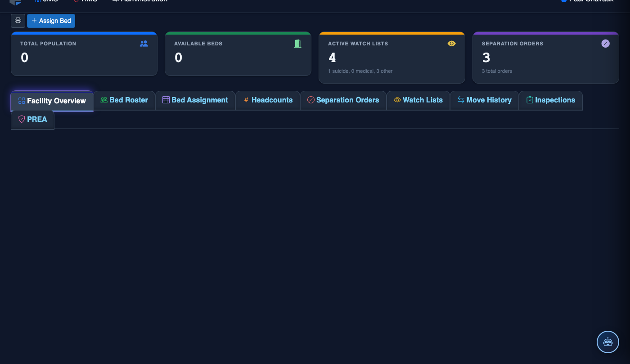
Task: Click the printer icon button
Action: (18, 21)
